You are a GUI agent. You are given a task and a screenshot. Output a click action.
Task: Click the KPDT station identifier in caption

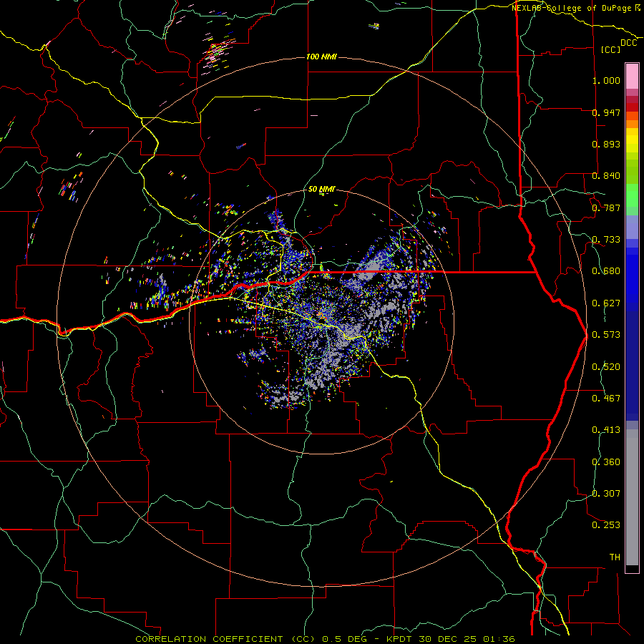(x=401, y=639)
